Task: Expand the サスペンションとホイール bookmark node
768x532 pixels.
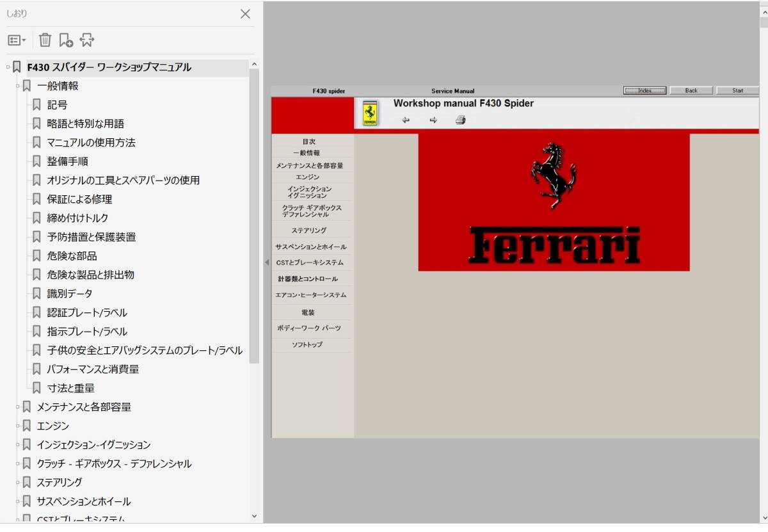Action: tap(18, 501)
